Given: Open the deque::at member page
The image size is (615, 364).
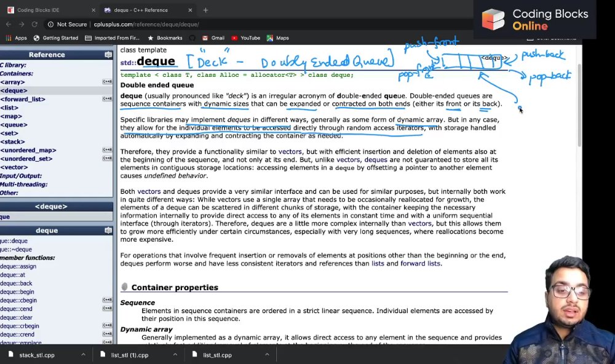Looking at the screenshot, I should (x=12, y=275).
